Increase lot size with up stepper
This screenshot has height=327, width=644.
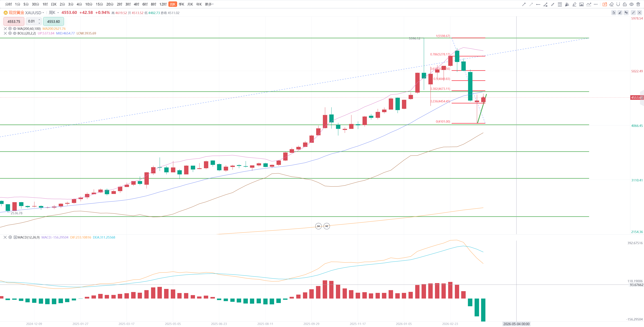point(39,20)
